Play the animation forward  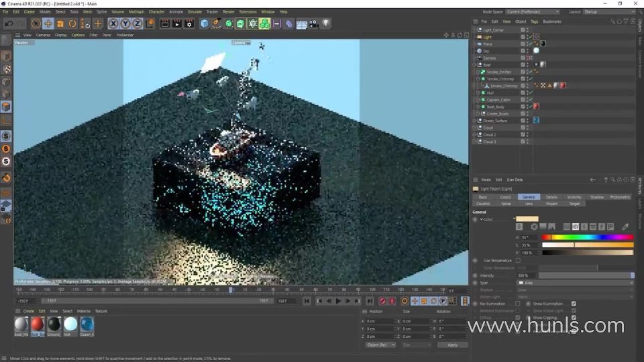338,301
